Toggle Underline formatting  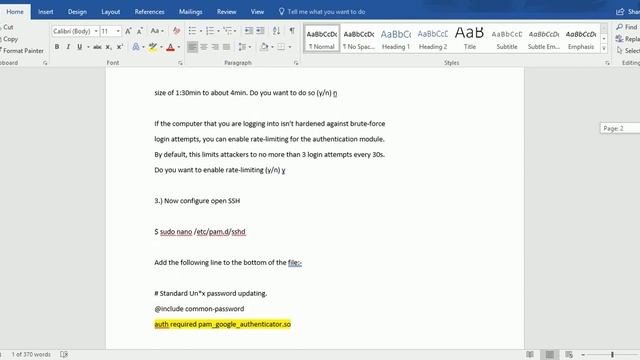click(80, 47)
